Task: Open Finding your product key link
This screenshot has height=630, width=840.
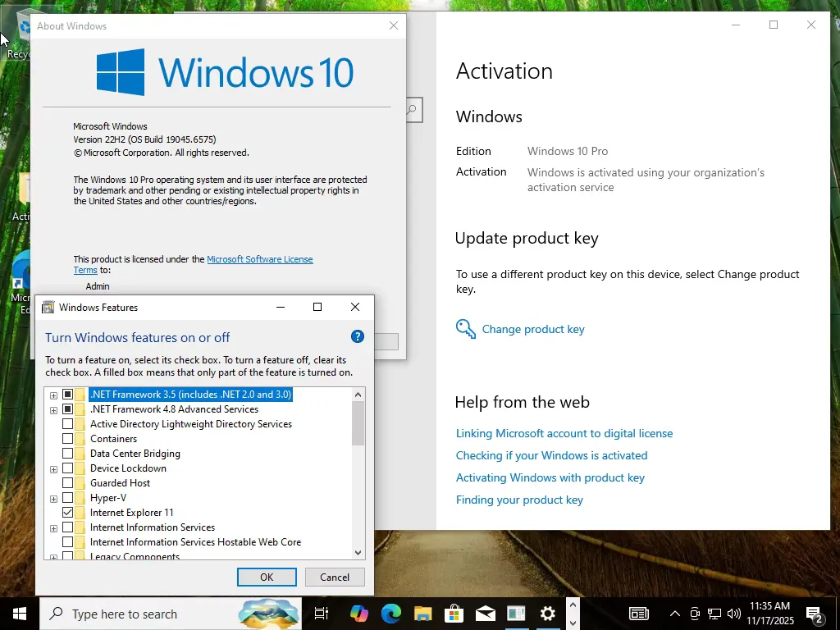Action: coord(519,500)
